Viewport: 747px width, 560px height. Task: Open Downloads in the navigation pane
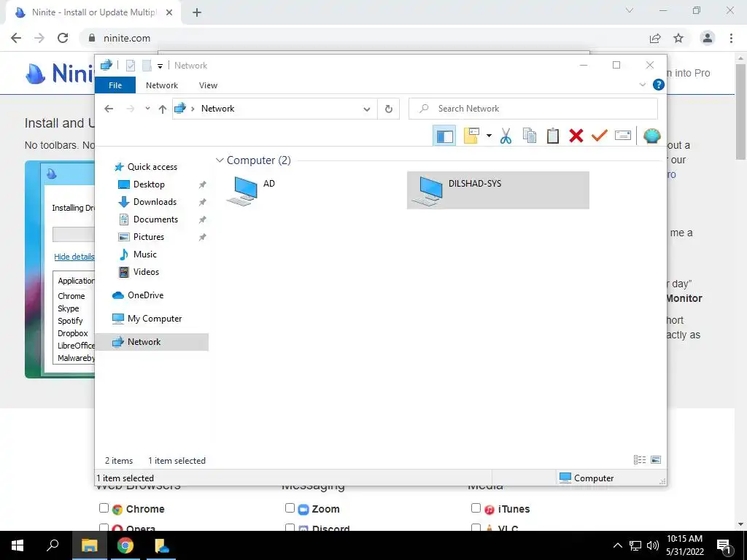pyautogui.click(x=155, y=202)
